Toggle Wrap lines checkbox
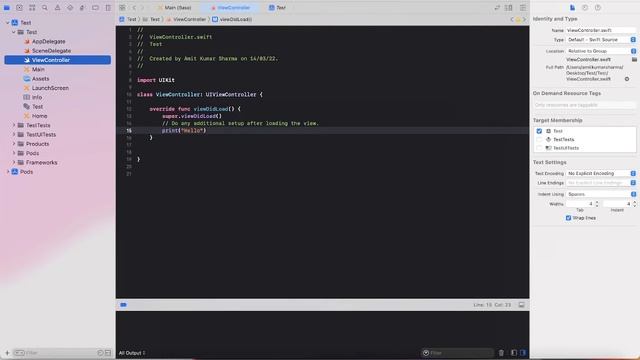This screenshot has width=640, height=360. click(568, 218)
